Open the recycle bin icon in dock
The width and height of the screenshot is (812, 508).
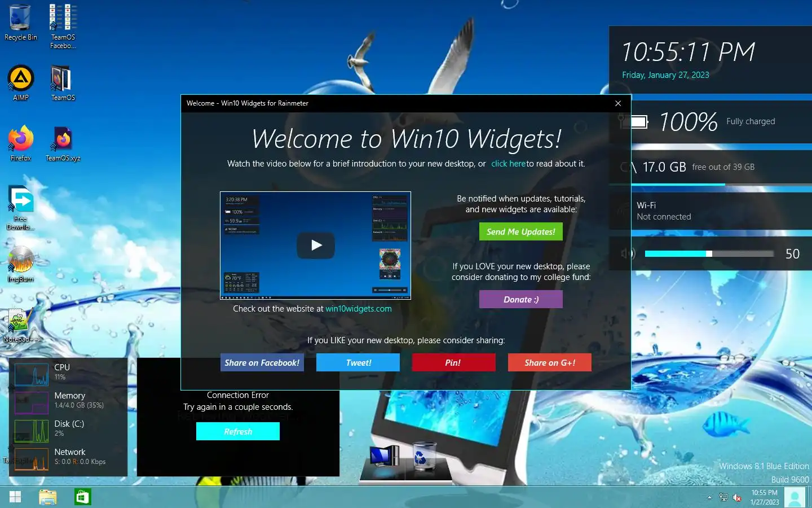(x=424, y=456)
